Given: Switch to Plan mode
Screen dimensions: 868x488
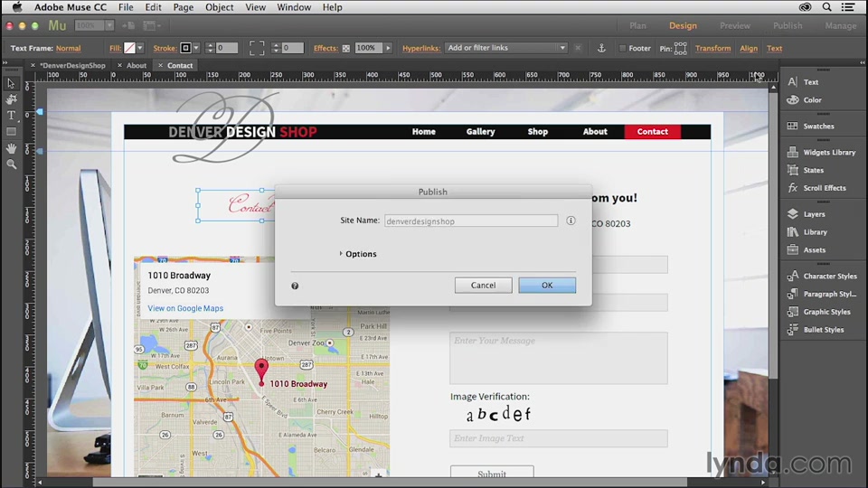Looking at the screenshot, I should pos(637,25).
